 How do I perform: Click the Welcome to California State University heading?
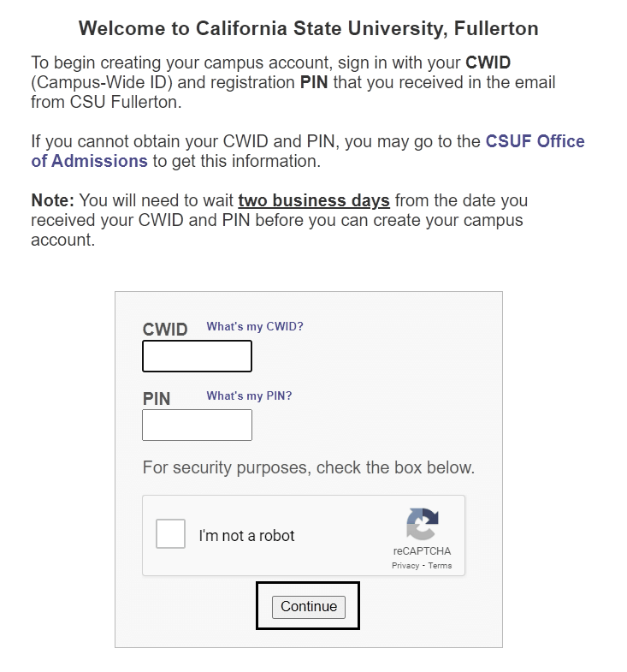point(308,29)
